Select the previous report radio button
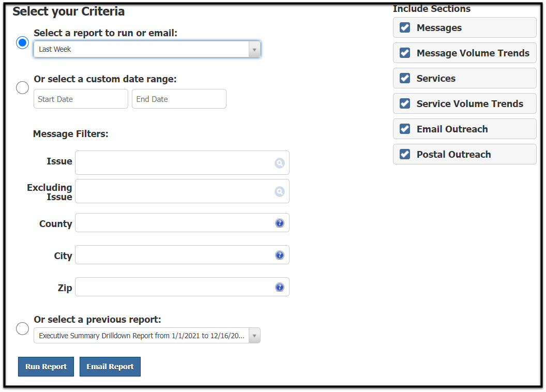This screenshot has height=392, width=546. click(x=22, y=328)
